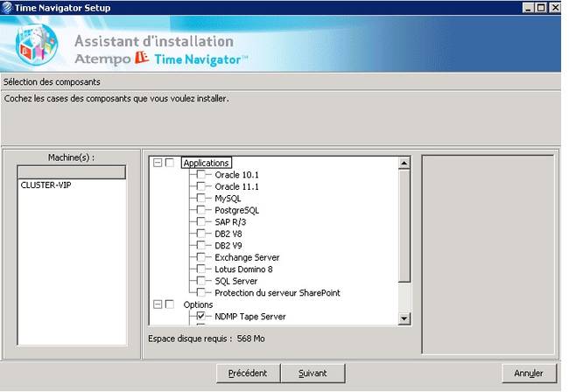Click the machine list header field
569x392 pixels.
coord(72,172)
